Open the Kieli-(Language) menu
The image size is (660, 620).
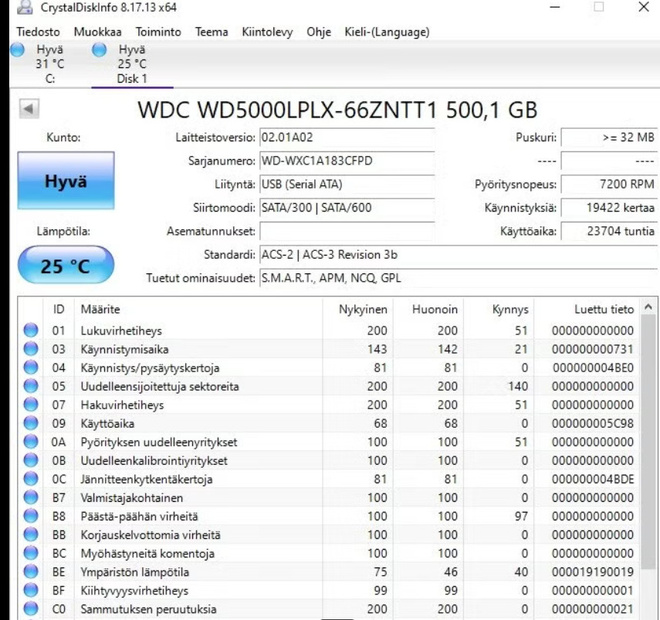coord(387,32)
